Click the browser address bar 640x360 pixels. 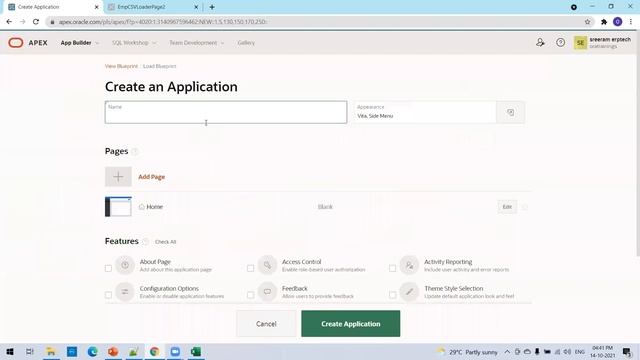314,22
